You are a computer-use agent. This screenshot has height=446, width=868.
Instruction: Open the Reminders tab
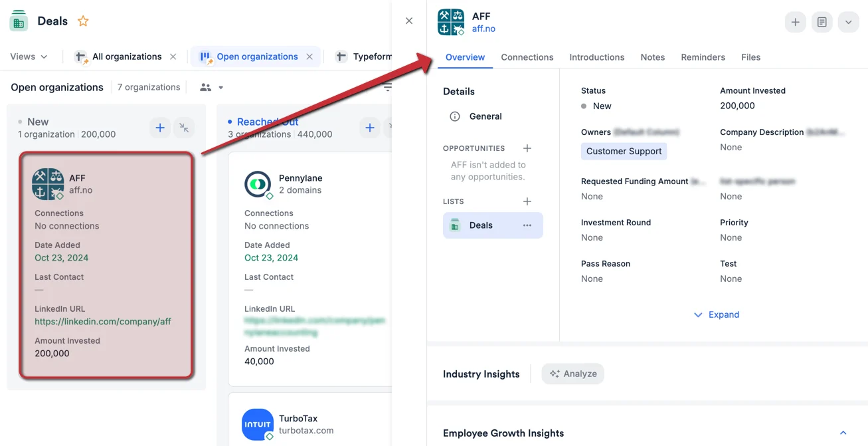[703, 57]
